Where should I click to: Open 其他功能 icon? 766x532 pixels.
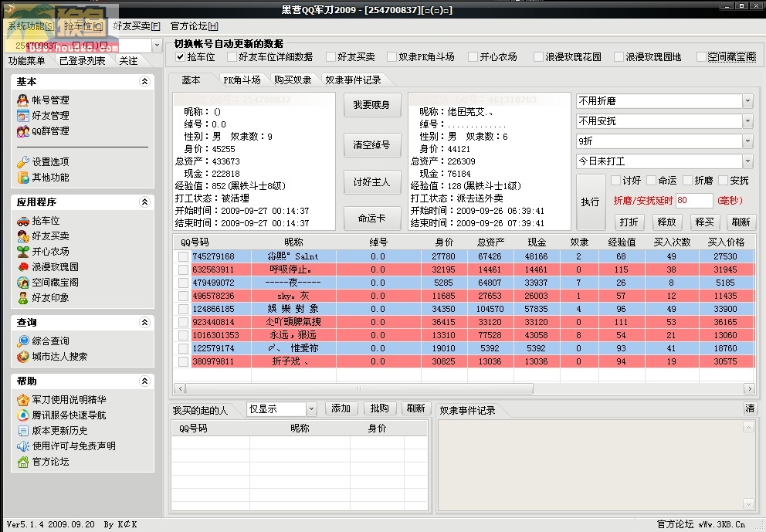(22, 178)
